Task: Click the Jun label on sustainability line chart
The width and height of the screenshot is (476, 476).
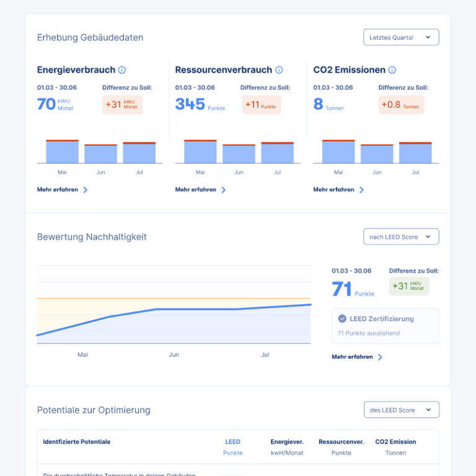Action: coord(174,355)
